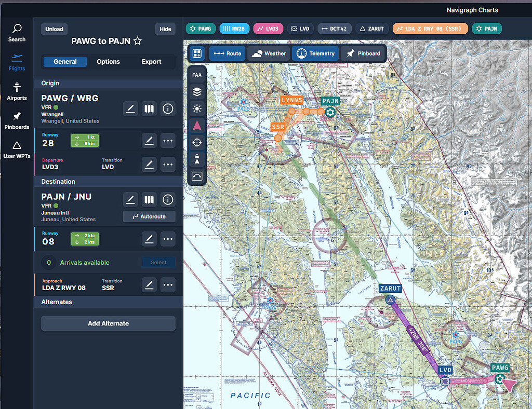532x409 pixels.
Task: Edit origin airport PAWG
Action: point(130,109)
